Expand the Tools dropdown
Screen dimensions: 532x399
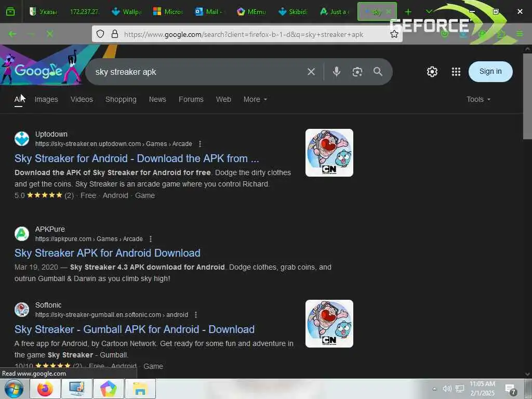[478, 99]
